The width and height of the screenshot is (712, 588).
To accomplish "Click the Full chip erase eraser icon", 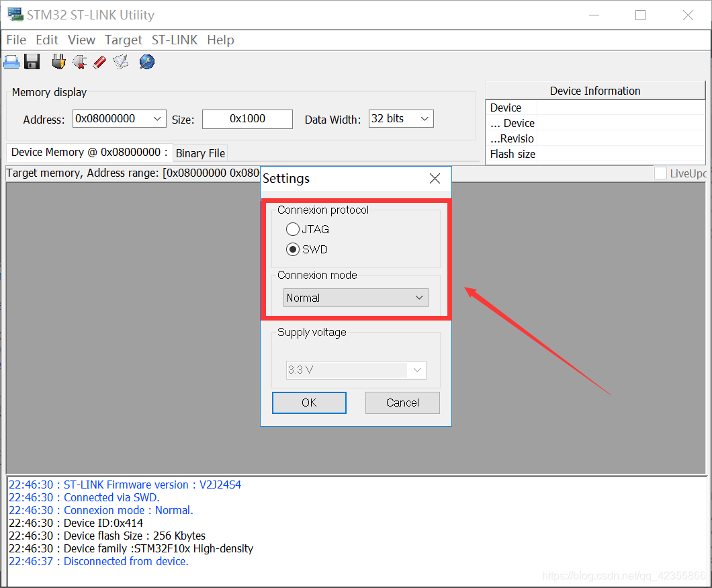I will 100,62.
